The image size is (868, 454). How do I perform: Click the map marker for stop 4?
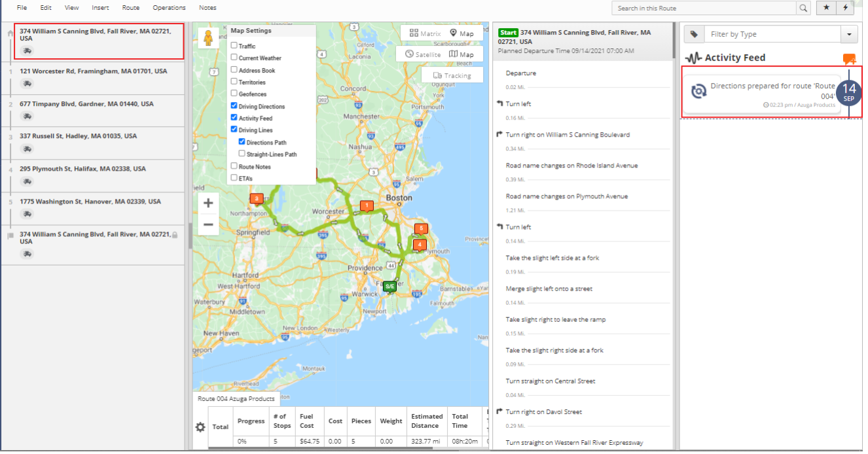pos(420,245)
